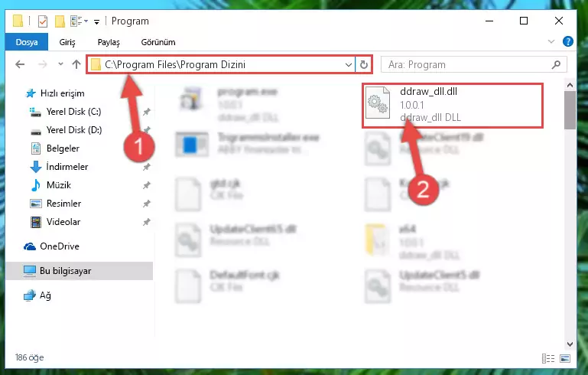Unpin İndirmeler from quick access
Viewport: 588px width, 375px height.
click(x=146, y=167)
